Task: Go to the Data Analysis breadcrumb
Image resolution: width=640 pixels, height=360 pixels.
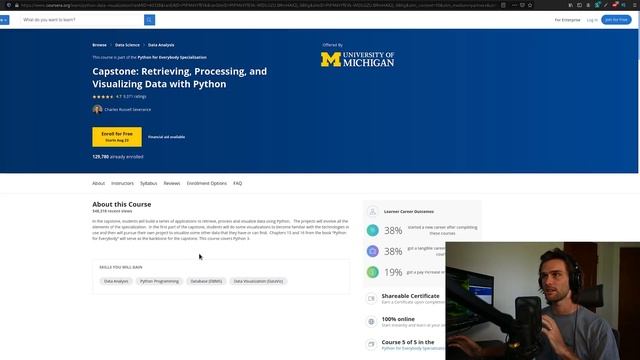Action: 161,45
